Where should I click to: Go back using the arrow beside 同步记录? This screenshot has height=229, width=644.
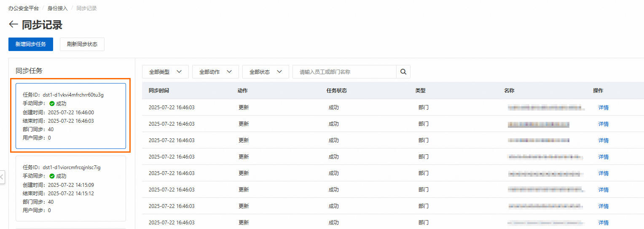point(13,24)
